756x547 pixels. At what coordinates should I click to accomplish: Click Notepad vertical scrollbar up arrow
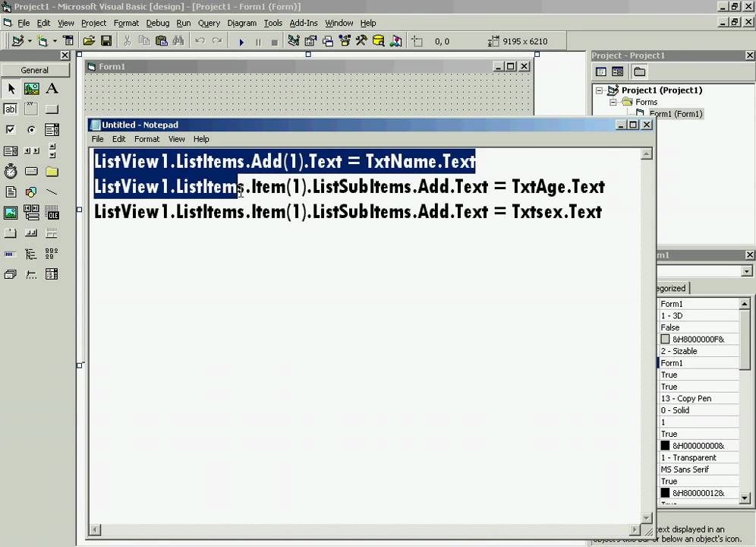tap(647, 154)
